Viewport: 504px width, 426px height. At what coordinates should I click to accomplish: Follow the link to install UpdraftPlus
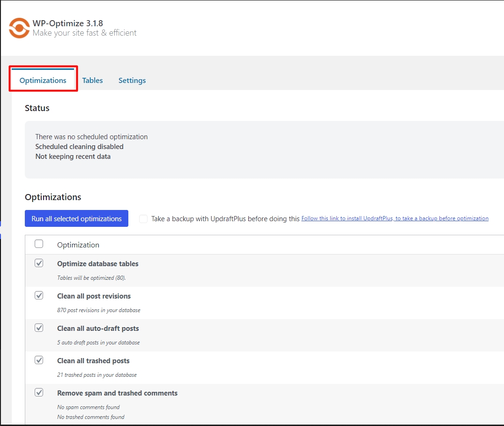click(395, 218)
